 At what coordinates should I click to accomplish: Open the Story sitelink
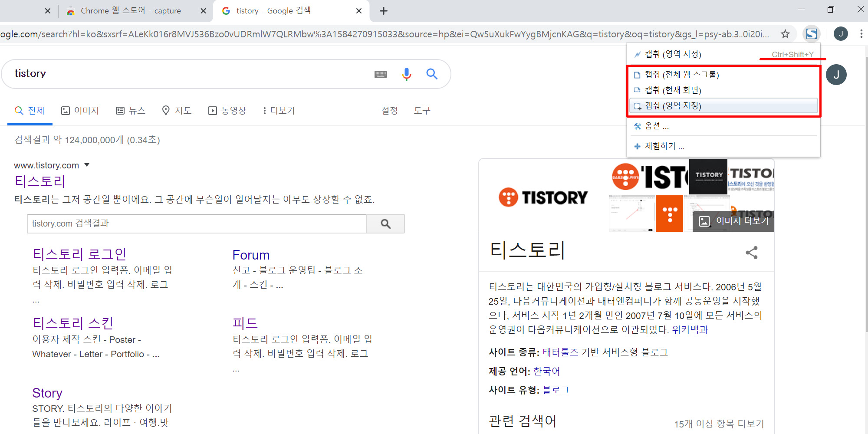47,393
